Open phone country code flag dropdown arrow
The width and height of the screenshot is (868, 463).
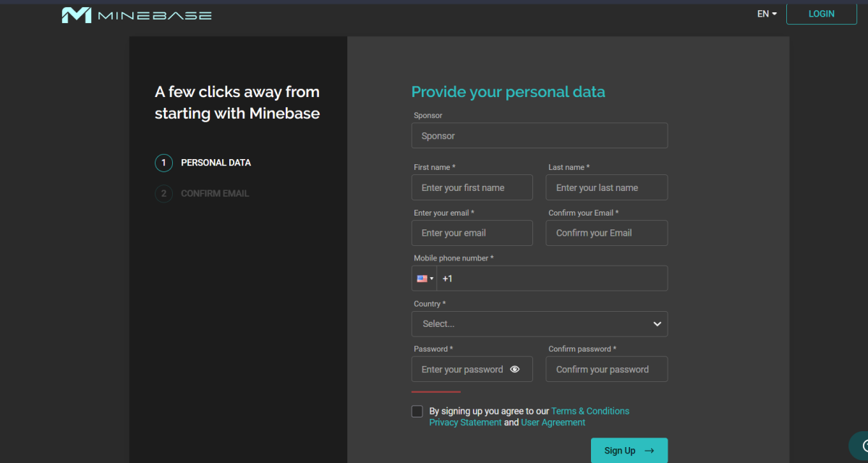pos(432,279)
